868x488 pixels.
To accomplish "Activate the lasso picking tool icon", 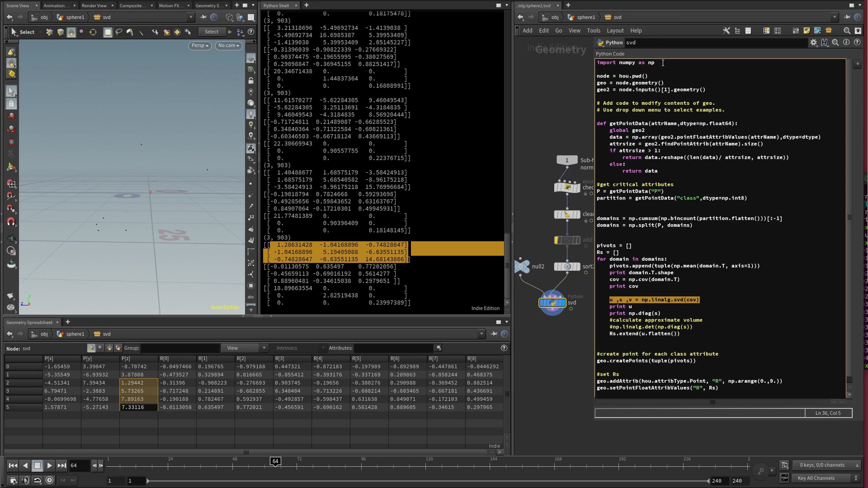I will click(119, 32).
